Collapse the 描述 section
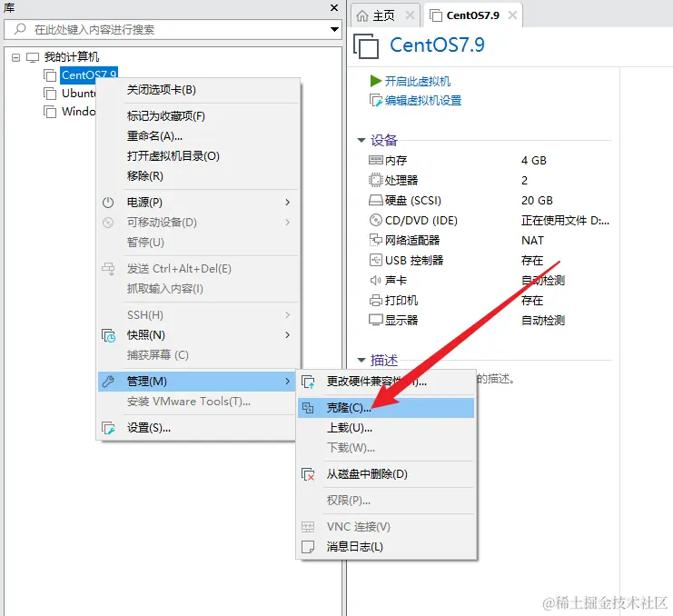Screen dimensions: 673x616 361,360
